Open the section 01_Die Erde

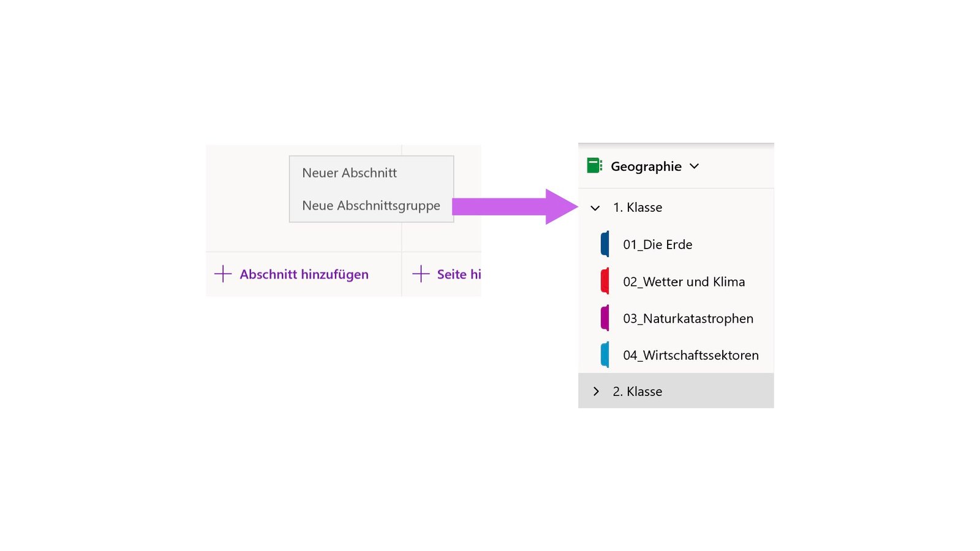click(x=658, y=244)
